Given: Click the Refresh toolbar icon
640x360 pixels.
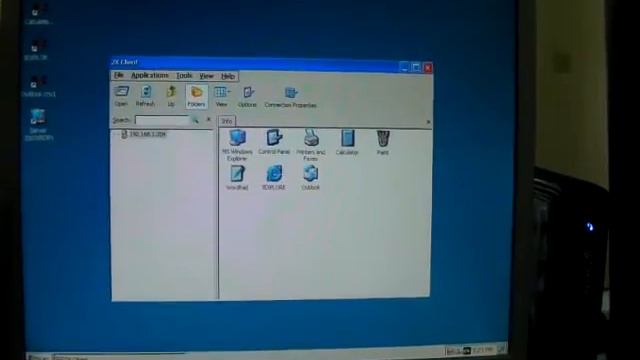Looking at the screenshot, I should click(145, 96).
